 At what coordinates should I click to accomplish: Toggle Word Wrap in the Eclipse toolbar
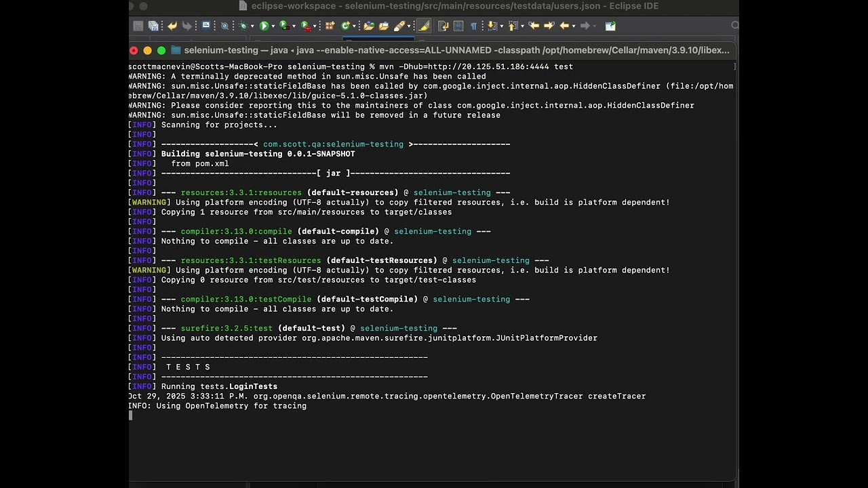pos(443,26)
